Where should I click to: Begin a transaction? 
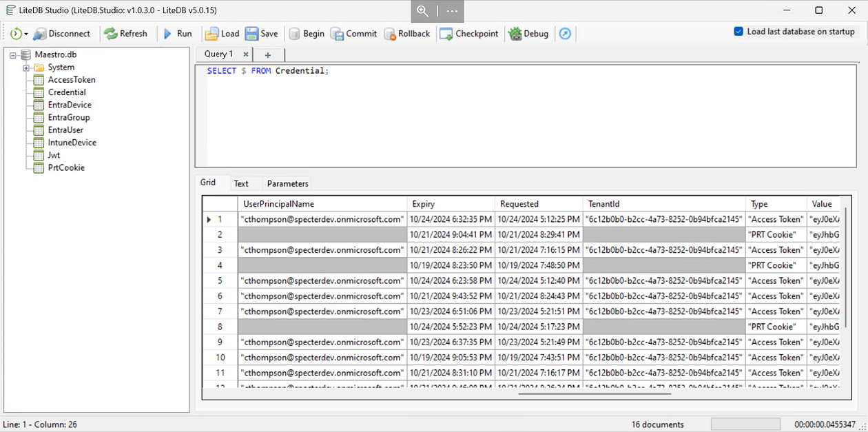coord(307,33)
